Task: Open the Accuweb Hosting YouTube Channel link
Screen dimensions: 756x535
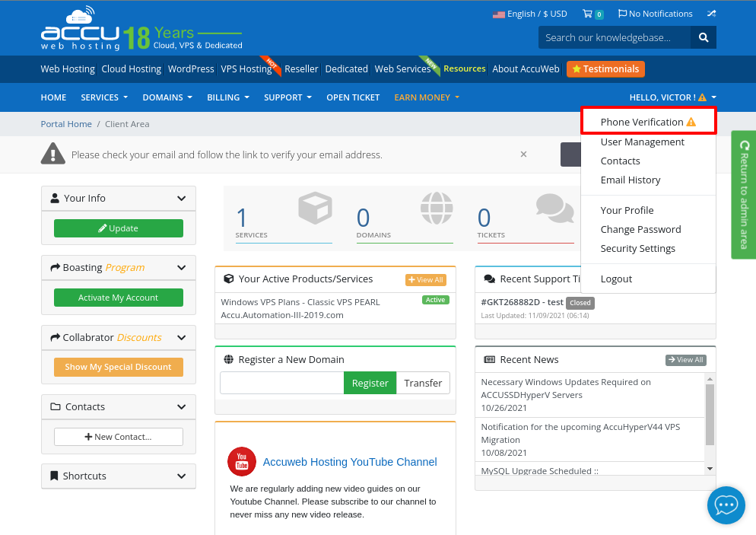Action: point(350,462)
